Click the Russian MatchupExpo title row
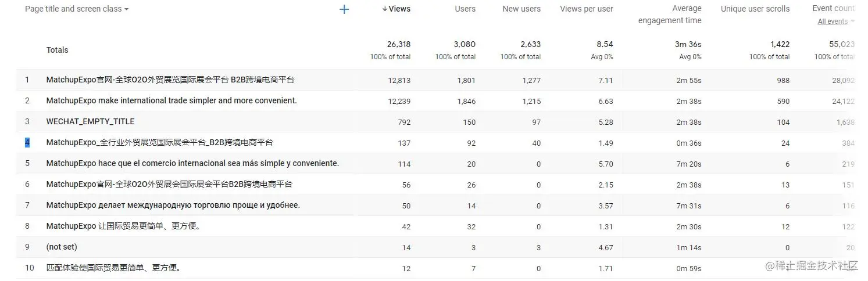This screenshot has height=281, width=868. [173, 206]
